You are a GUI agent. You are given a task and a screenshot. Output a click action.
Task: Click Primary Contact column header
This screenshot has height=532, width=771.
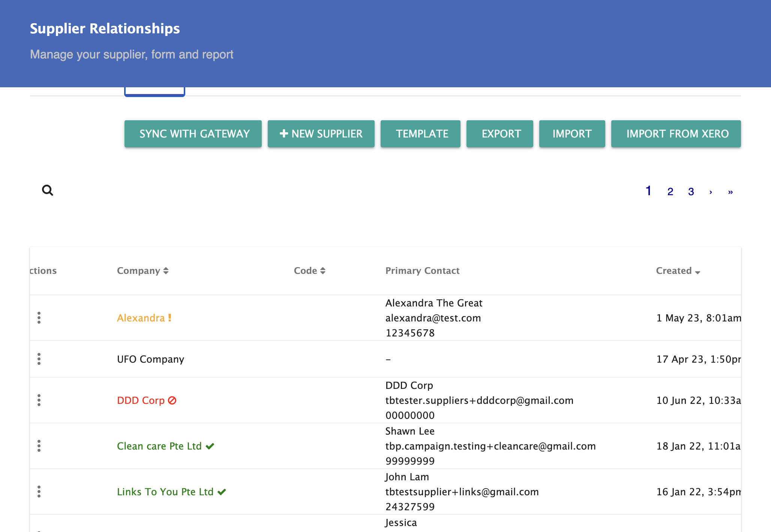click(423, 271)
